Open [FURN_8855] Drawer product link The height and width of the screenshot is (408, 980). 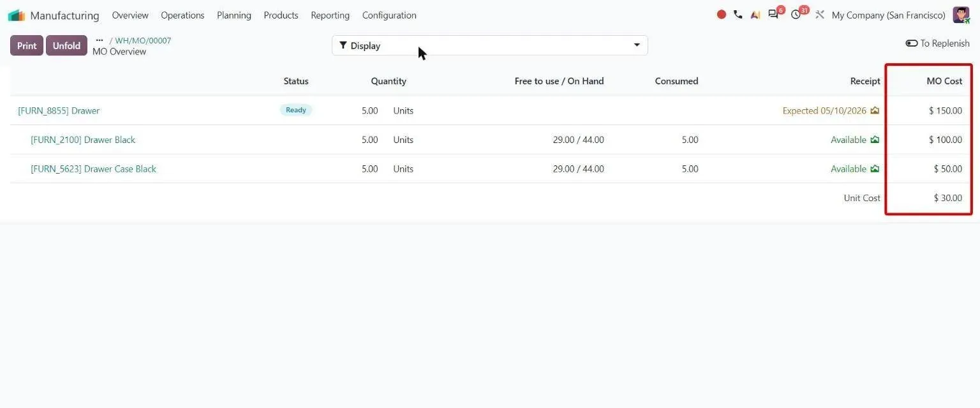[x=59, y=110]
